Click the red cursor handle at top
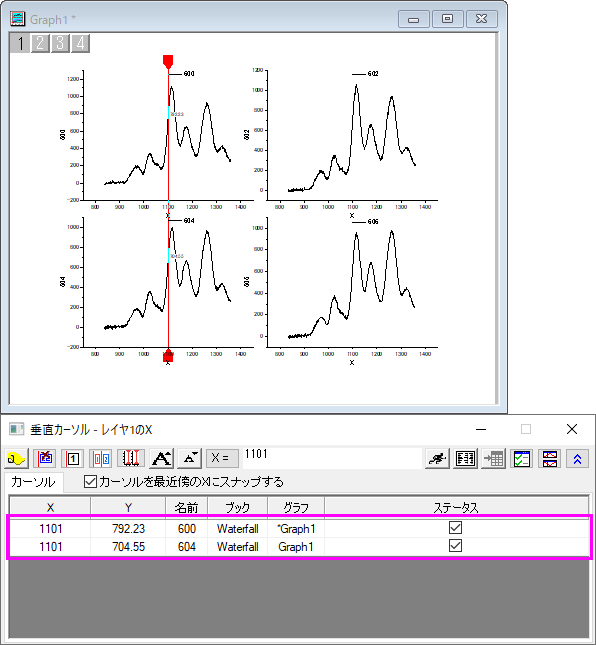This screenshot has height=645, width=596. 168,61
